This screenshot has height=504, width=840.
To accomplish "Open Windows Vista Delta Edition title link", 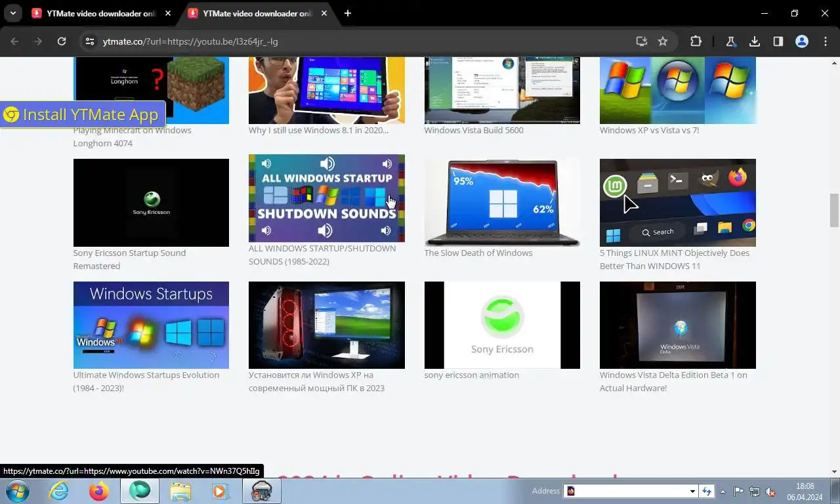I will (673, 381).
